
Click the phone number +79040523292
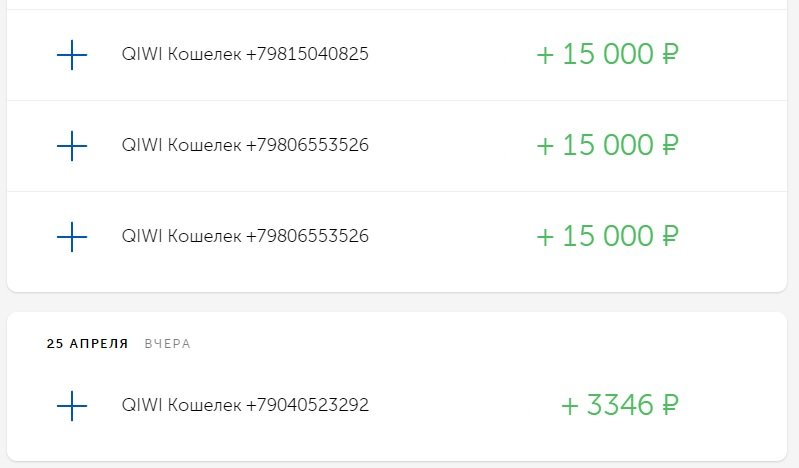point(307,406)
